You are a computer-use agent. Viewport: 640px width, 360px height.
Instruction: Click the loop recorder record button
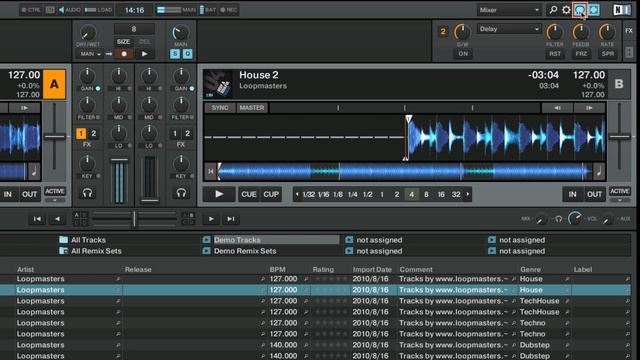(x=124, y=53)
